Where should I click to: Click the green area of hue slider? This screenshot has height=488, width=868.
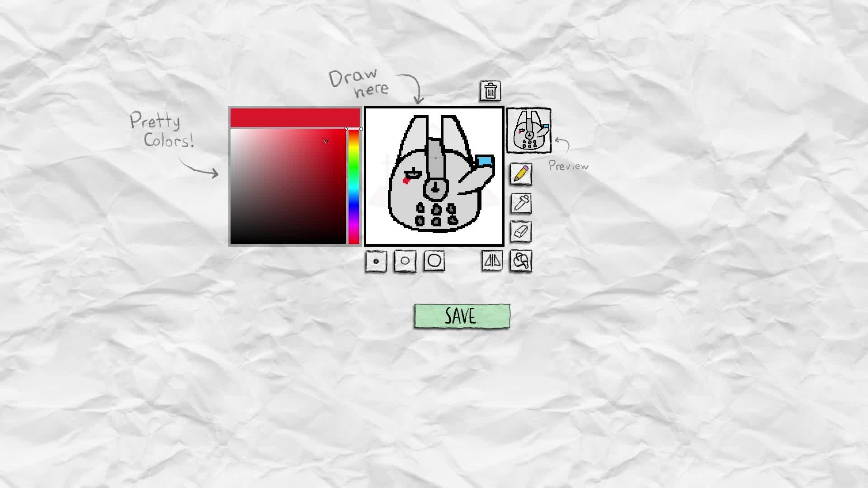354,168
